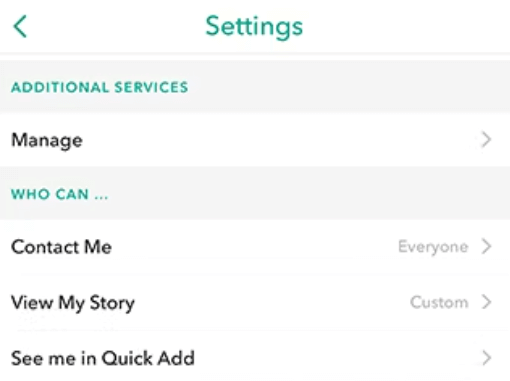Open Manage via its chevron arrow

(x=486, y=140)
